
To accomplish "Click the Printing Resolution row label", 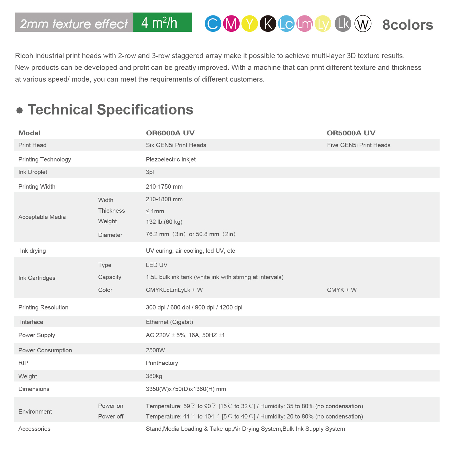I will 43,307.
